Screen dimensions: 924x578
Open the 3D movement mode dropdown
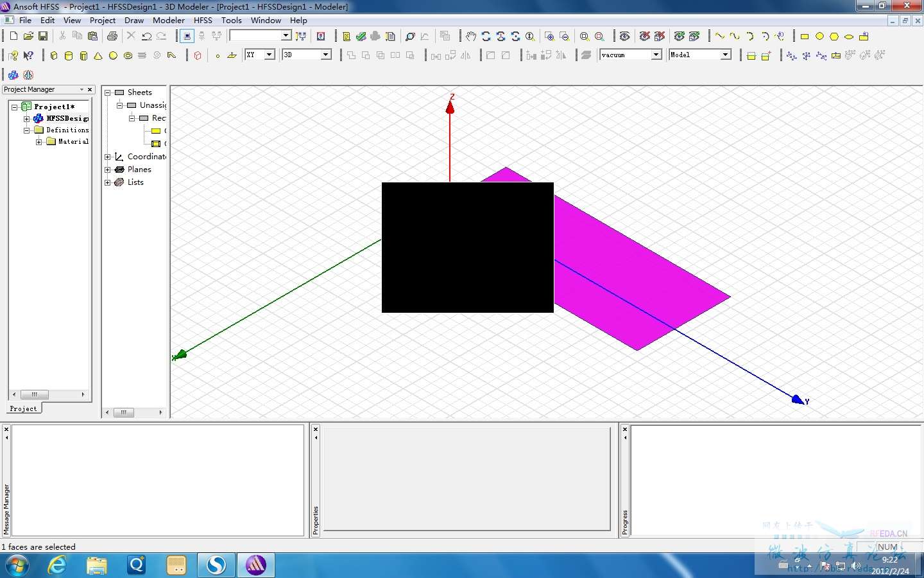(325, 55)
